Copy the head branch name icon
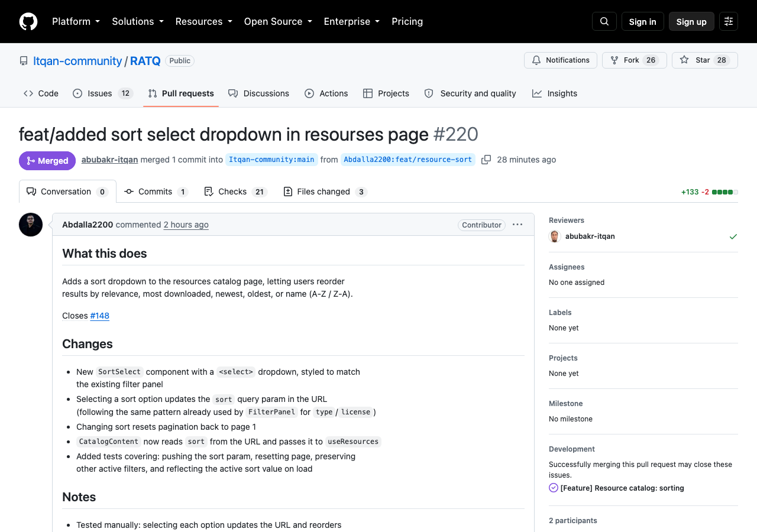Viewport: 757px width, 532px height. (x=486, y=160)
